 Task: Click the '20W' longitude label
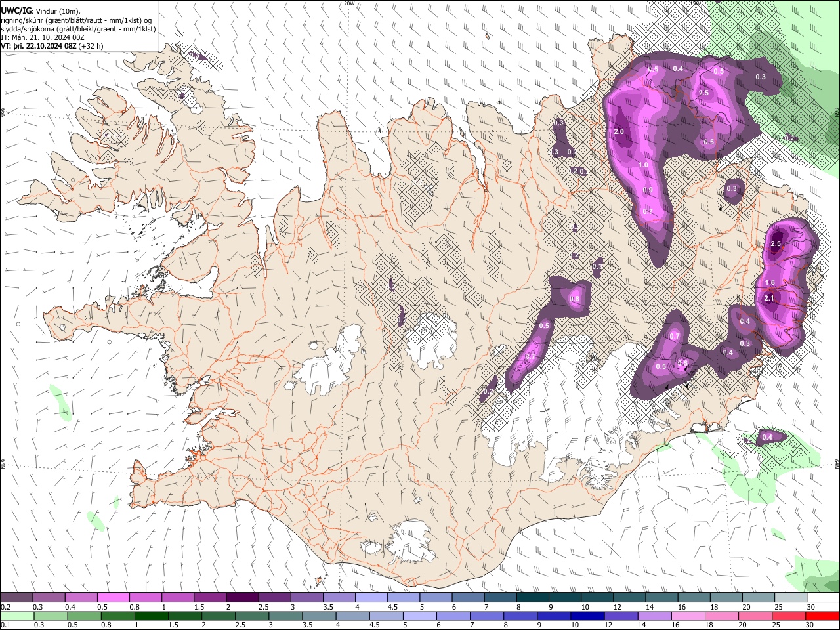[349, 3]
